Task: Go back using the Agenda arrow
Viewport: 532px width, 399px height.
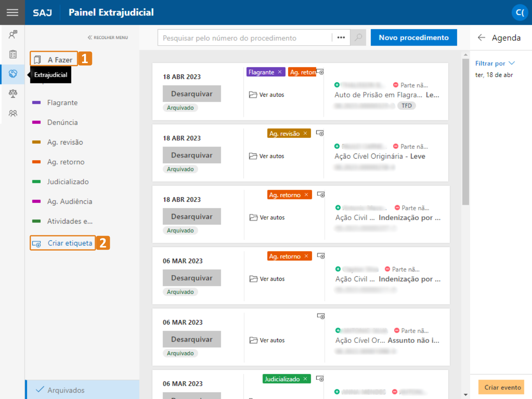Action: pos(481,37)
